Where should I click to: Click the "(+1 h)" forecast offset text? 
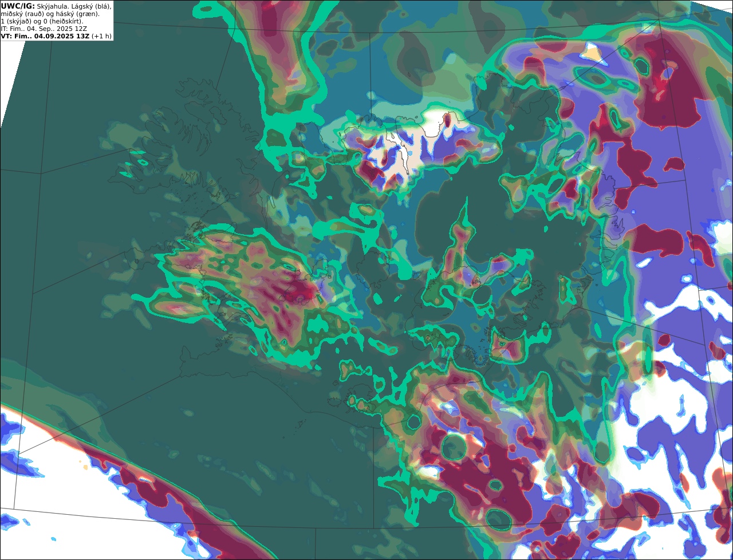point(101,36)
